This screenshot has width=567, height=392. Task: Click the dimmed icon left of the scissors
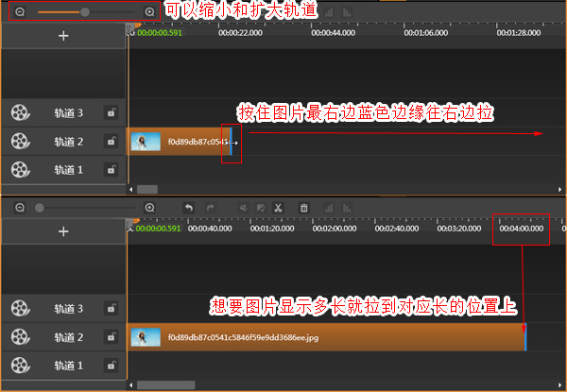click(261, 208)
